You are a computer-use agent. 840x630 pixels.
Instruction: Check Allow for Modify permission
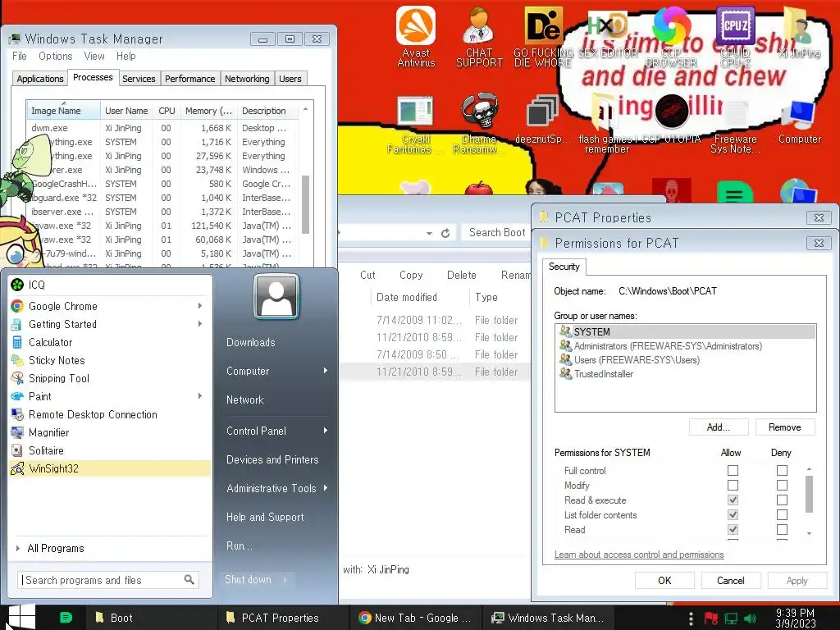pyautogui.click(x=733, y=486)
